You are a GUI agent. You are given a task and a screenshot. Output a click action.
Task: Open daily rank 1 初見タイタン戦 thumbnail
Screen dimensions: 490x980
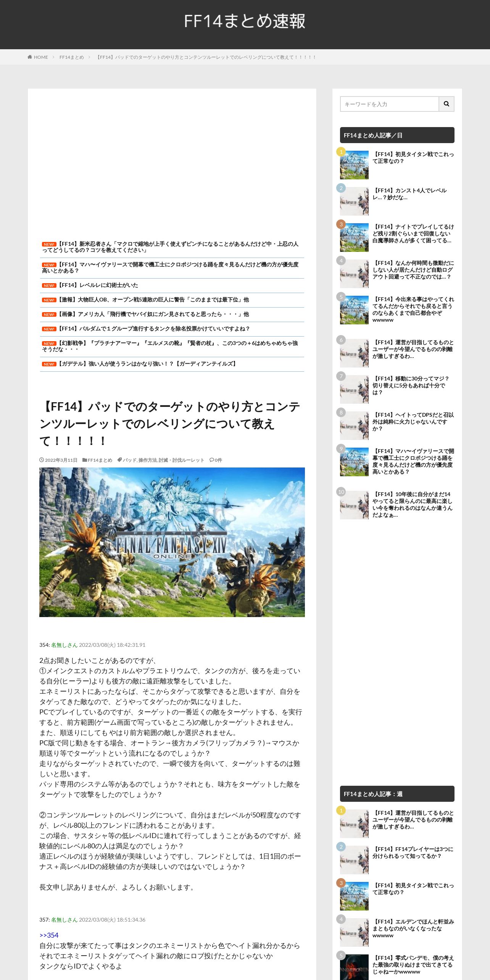354,165
